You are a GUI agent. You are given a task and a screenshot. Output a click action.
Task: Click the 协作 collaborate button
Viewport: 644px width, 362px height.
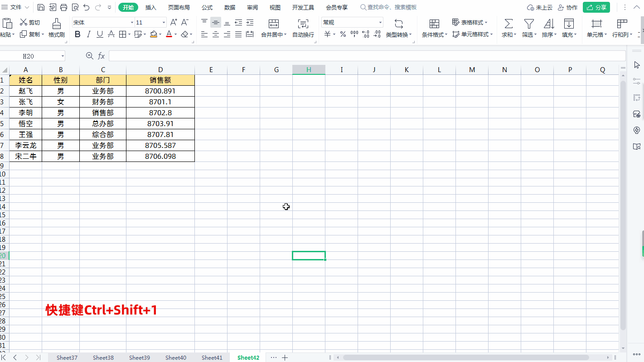tap(568, 7)
